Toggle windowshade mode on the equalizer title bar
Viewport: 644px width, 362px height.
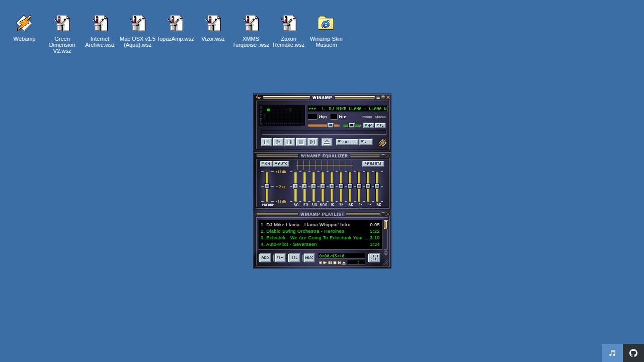click(383, 156)
